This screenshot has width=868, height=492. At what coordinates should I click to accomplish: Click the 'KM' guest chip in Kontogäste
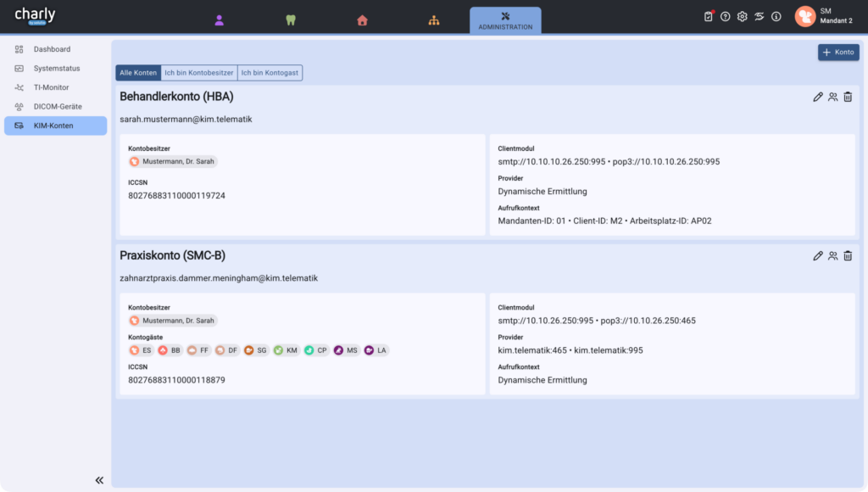[x=286, y=350]
